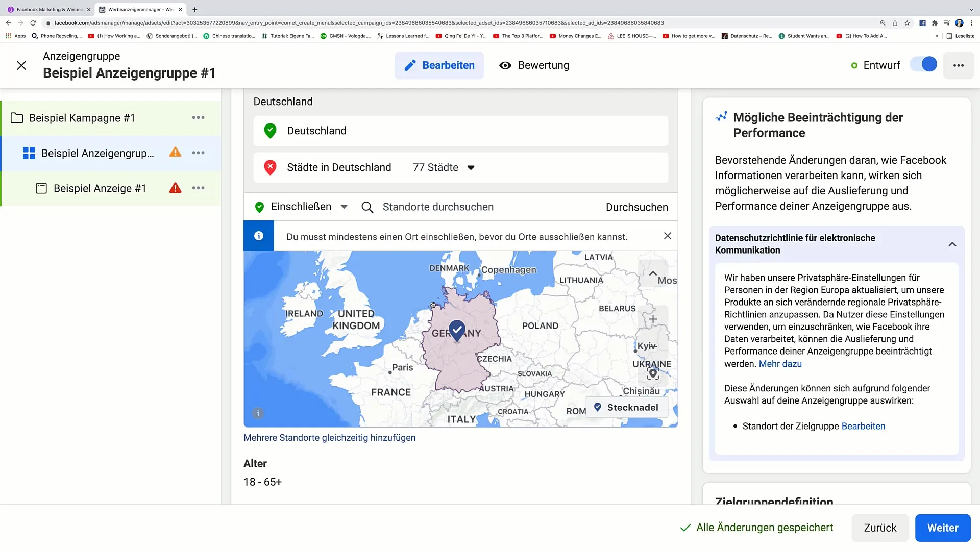Click the ad page icon beside Beispiel Anzeige
The image size is (980, 551).
pyautogui.click(x=41, y=188)
